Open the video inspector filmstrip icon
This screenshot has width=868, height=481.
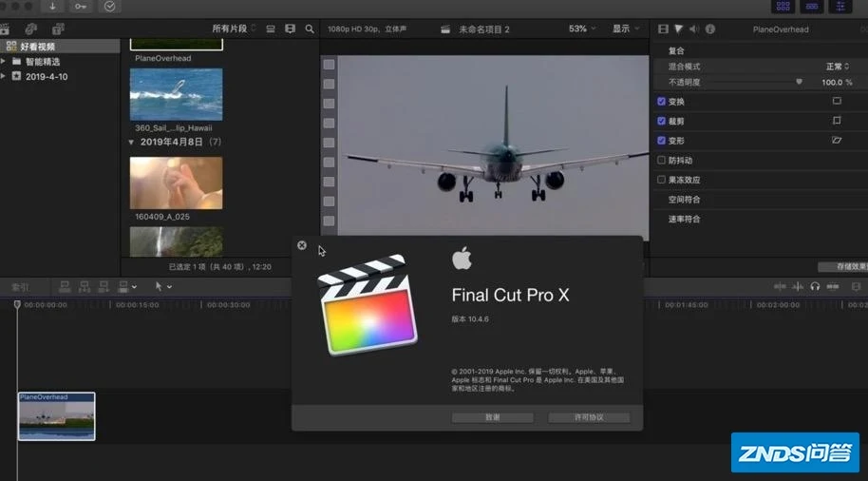(x=663, y=29)
